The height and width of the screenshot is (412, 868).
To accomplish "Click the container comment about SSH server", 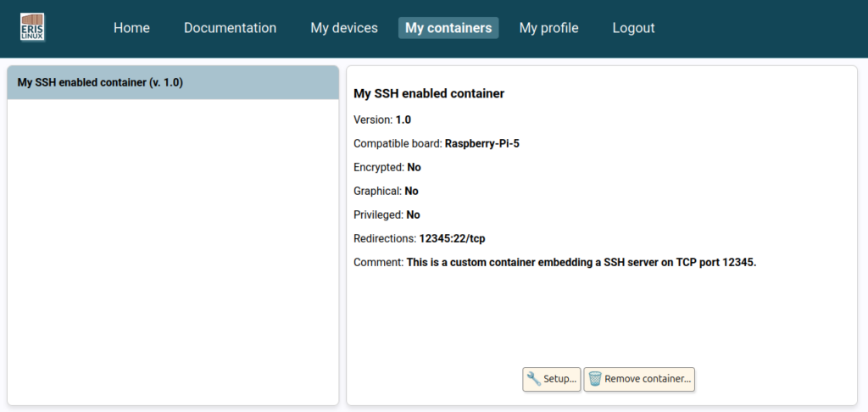I will [x=581, y=263].
